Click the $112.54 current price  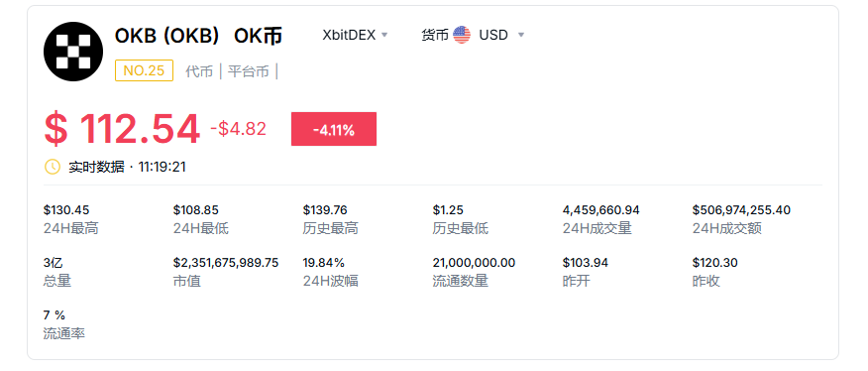click(122, 129)
